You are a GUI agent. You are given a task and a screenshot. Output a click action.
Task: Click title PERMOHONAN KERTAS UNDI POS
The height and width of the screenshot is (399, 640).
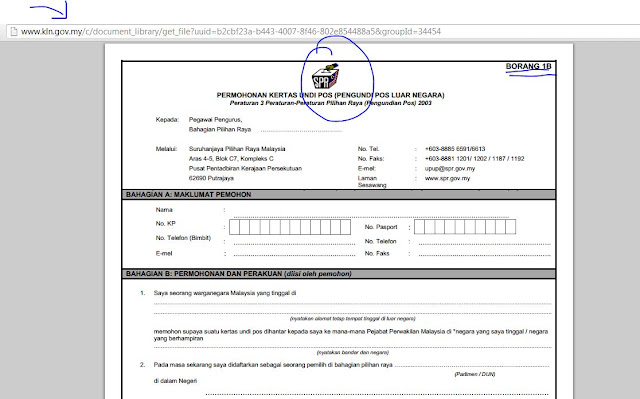click(x=330, y=95)
